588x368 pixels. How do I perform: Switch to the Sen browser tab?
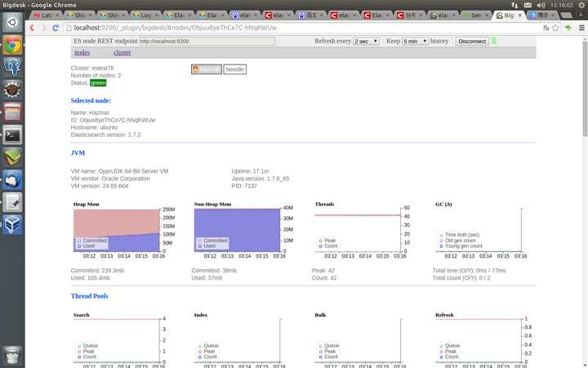[476, 16]
